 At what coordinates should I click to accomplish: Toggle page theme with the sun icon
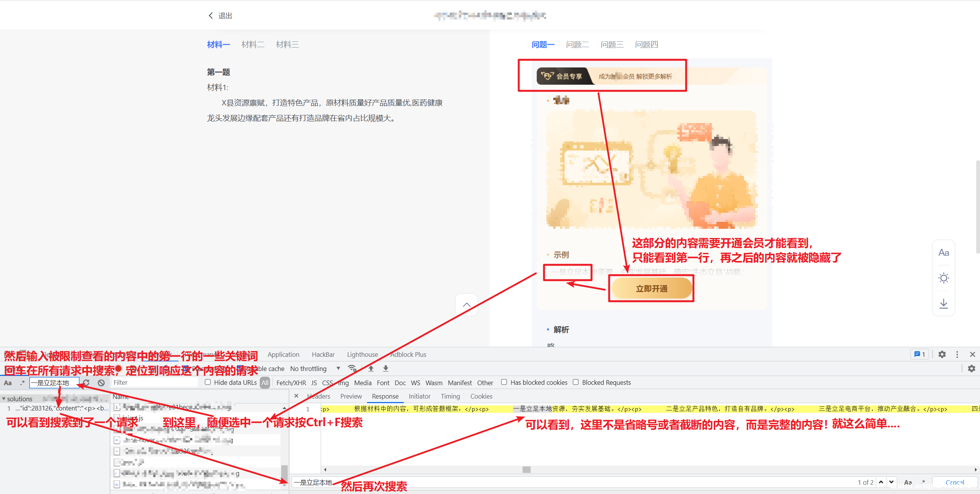coord(943,278)
